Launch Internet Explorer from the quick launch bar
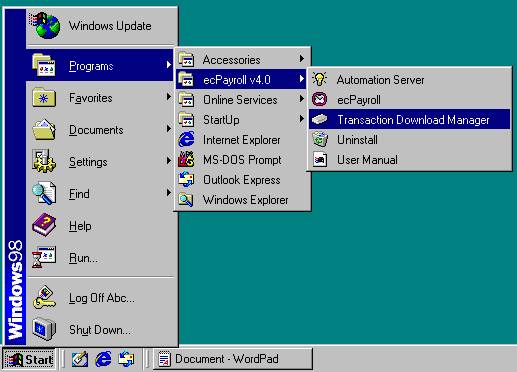Viewport: 517px width, 372px height. [x=103, y=359]
